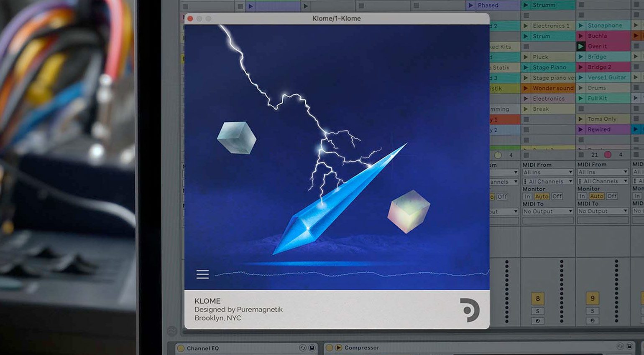644x355 pixels.
Task: Set track 9 Monitor to Auto
Action: click(x=596, y=196)
